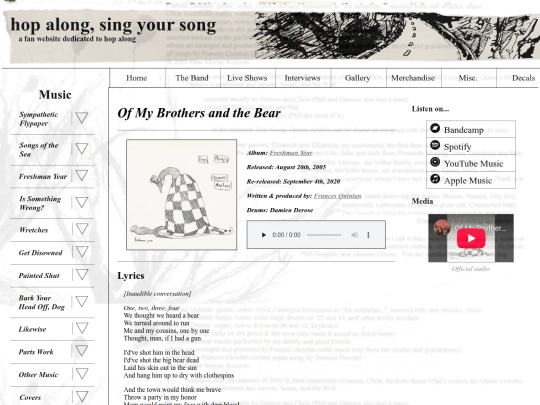This screenshot has width=540, height=405.
Task: Expand the Get Disowned album triangle
Action: click(82, 252)
